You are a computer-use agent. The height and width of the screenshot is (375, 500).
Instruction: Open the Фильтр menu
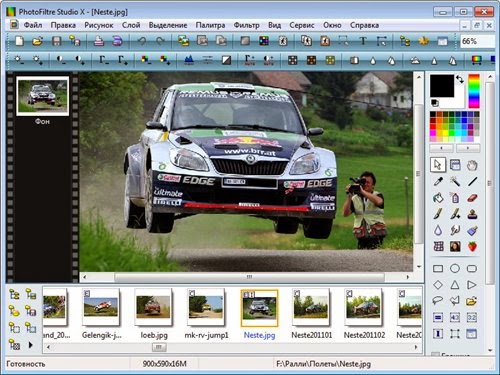pos(246,25)
